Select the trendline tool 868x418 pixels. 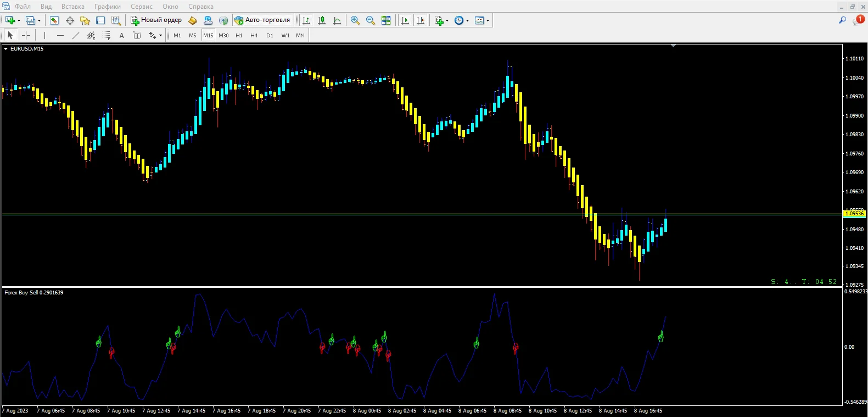[x=76, y=35]
